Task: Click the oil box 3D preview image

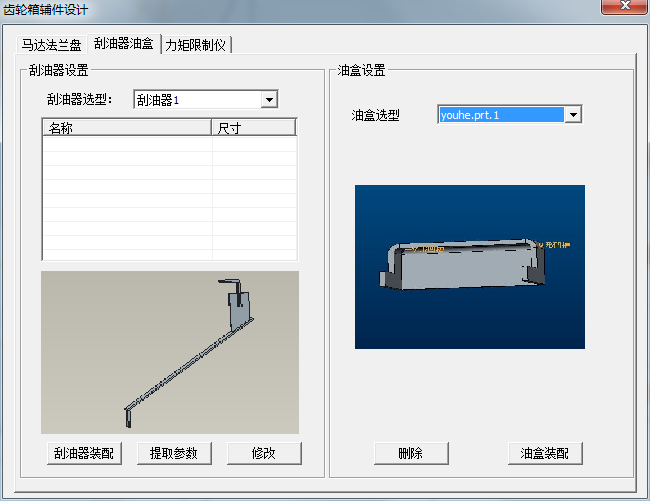Action: pyautogui.click(x=470, y=267)
